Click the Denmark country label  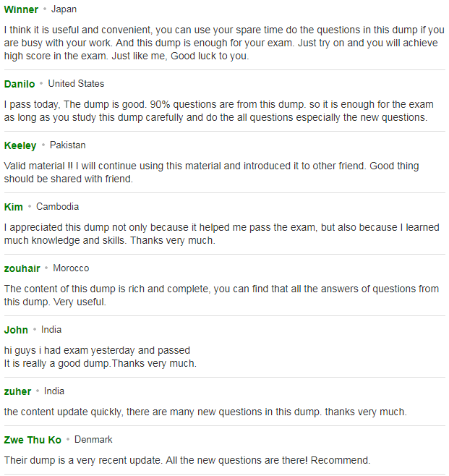[x=93, y=440]
